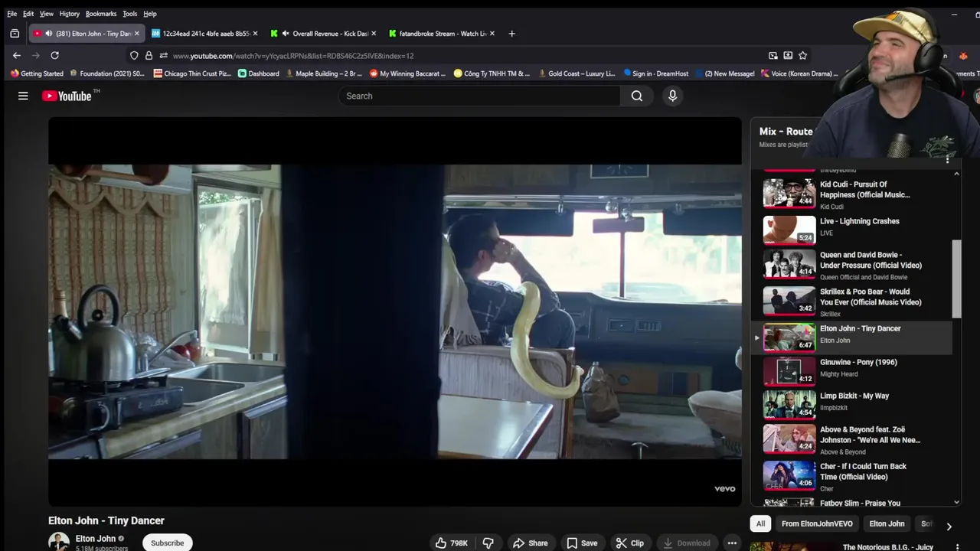Switch to Overall Revenue Kick Dashboard tab
Viewport: 980px width, 551px height.
pos(324,34)
